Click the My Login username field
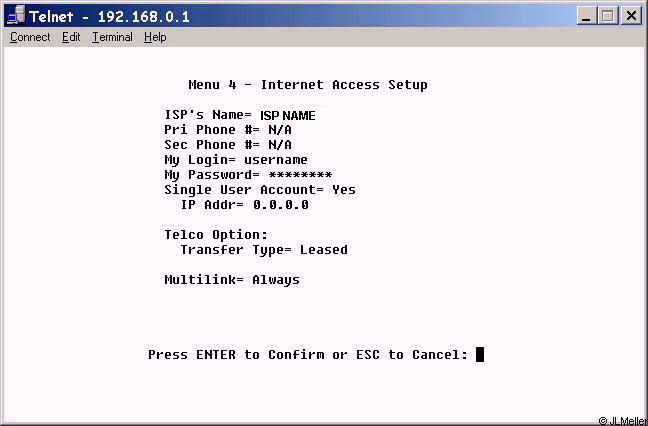648x426 pixels. (x=276, y=160)
